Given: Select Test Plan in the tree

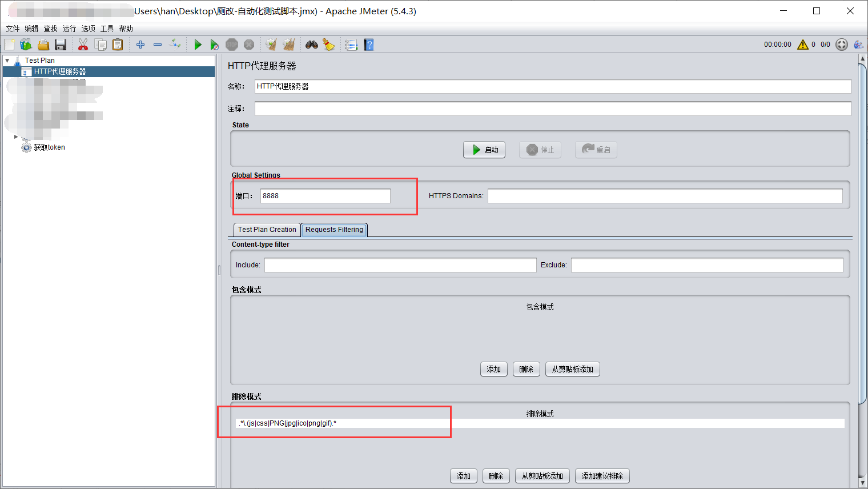Looking at the screenshot, I should point(40,60).
